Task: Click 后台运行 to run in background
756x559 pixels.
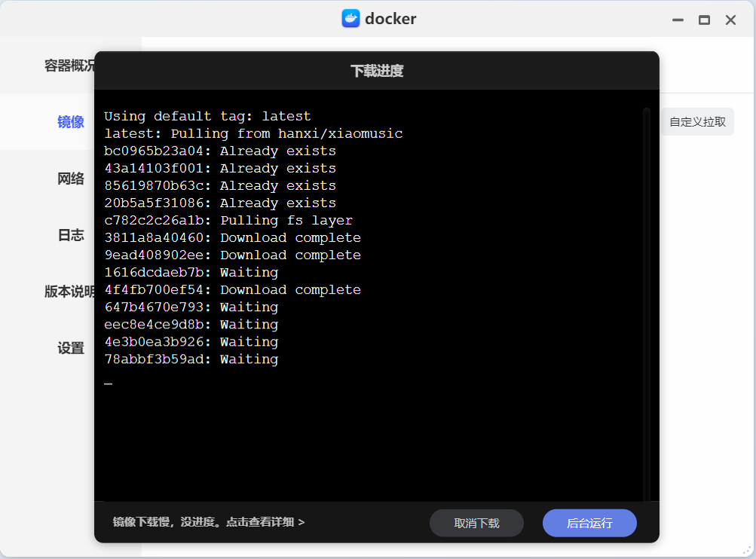Action: [589, 523]
